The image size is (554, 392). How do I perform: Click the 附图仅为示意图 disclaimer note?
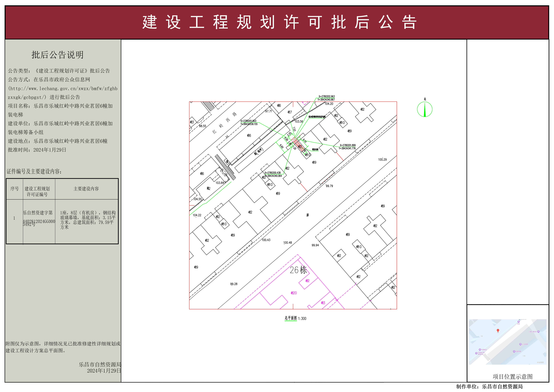click(63, 347)
